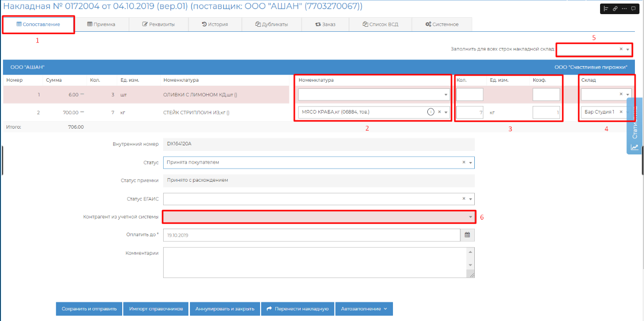Image resolution: width=644 pixels, height=321 pixels.
Task: Switch to the Приемка tab
Action: 102,24
